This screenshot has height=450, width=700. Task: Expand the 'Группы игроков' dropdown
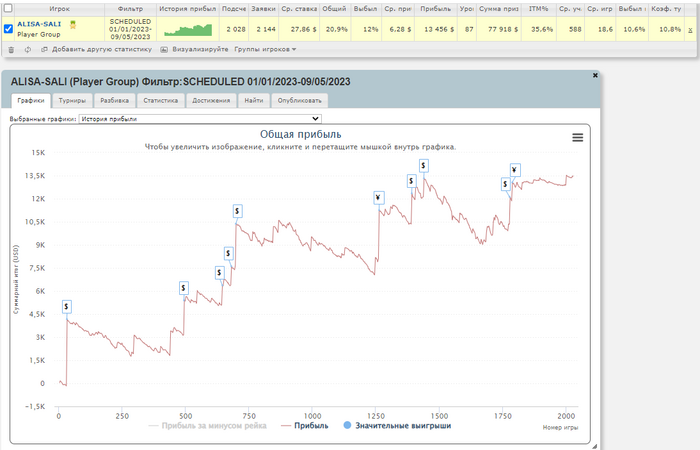pyautogui.click(x=265, y=50)
